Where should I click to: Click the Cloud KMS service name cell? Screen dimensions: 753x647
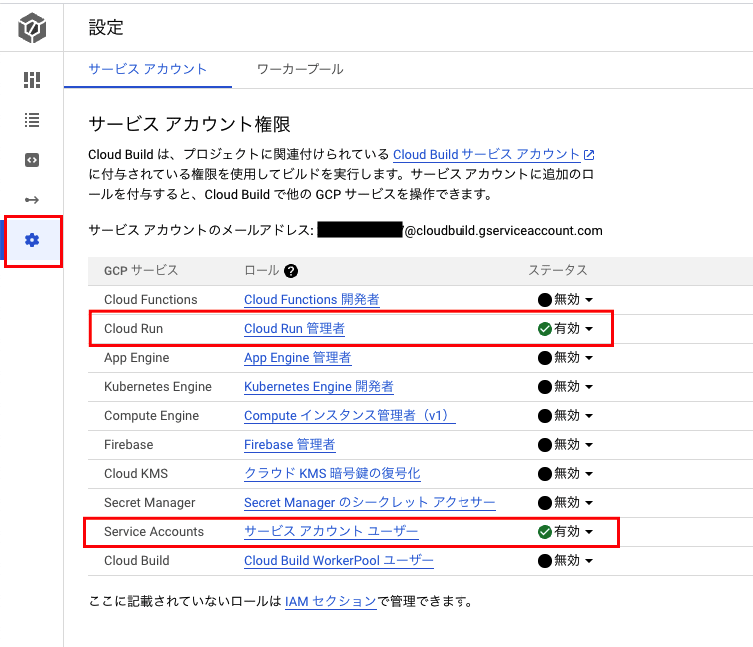(136, 474)
